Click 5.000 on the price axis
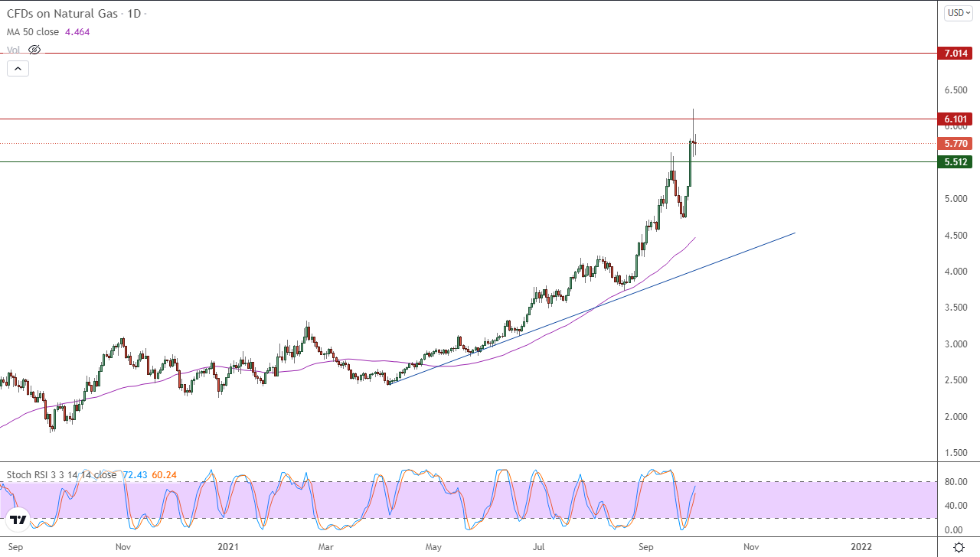The width and height of the screenshot is (980, 557). point(956,199)
